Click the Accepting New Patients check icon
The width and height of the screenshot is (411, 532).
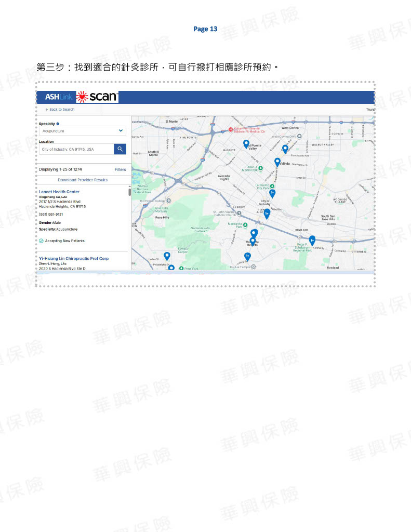41,241
